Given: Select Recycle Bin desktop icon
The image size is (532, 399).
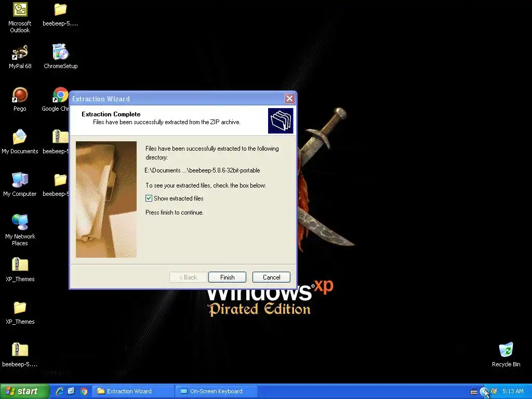Looking at the screenshot, I should point(506,355).
